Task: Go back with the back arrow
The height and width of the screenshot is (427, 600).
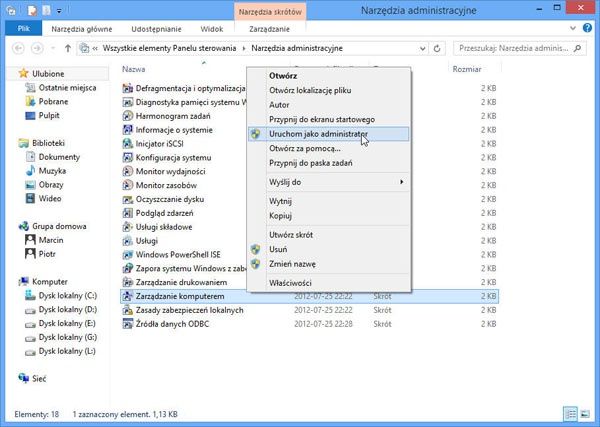Action: coord(18,48)
